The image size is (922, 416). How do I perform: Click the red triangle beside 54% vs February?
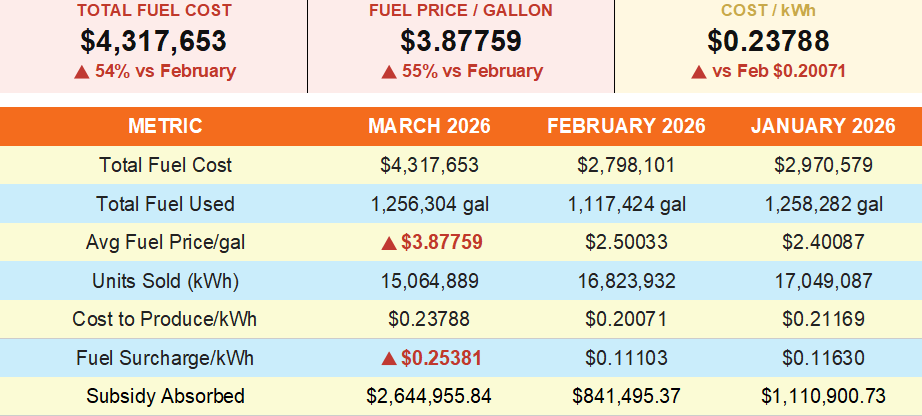(81, 72)
